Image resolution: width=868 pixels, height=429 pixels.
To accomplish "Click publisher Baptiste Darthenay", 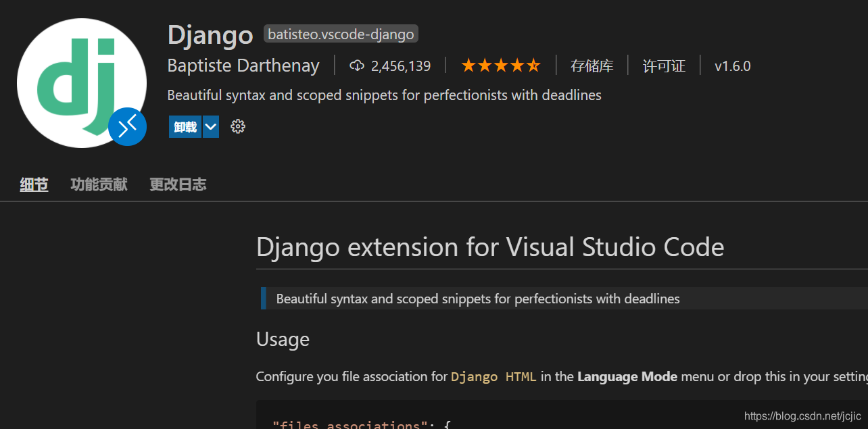I will pyautogui.click(x=243, y=66).
